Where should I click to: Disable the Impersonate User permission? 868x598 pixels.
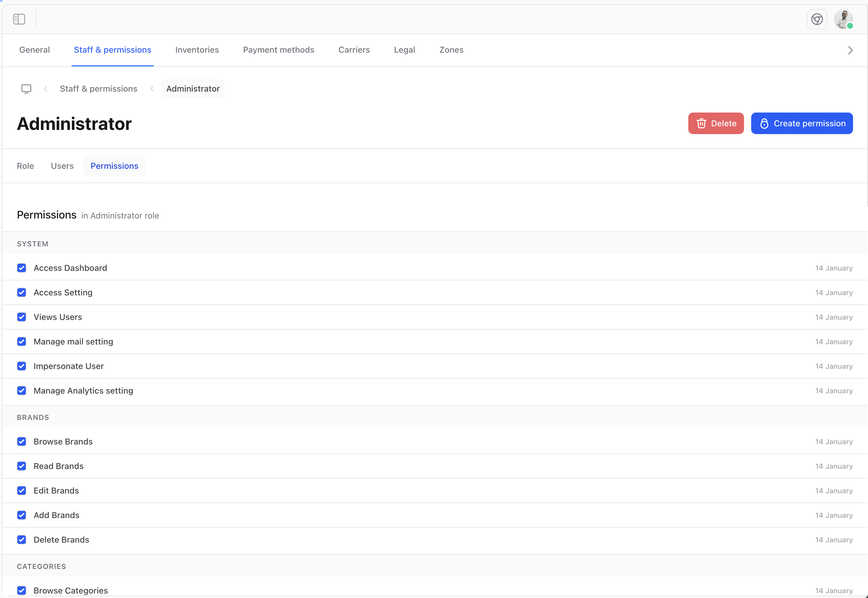[21, 366]
